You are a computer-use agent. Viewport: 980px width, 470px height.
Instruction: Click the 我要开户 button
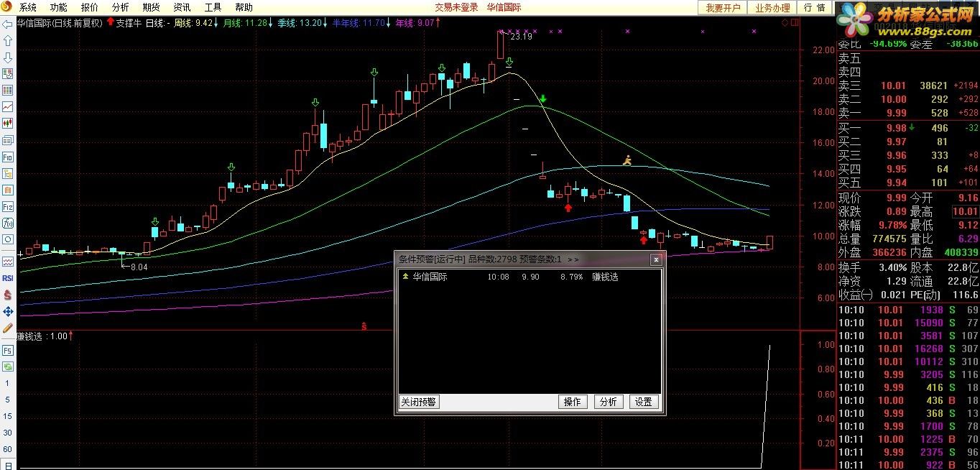tap(723, 7)
